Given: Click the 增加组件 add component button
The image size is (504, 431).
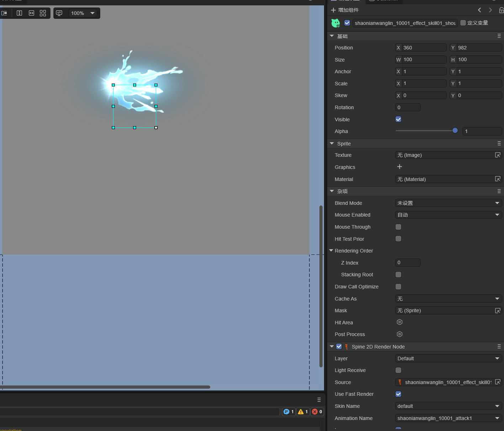Looking at the screenshot, I should point(345,10).
